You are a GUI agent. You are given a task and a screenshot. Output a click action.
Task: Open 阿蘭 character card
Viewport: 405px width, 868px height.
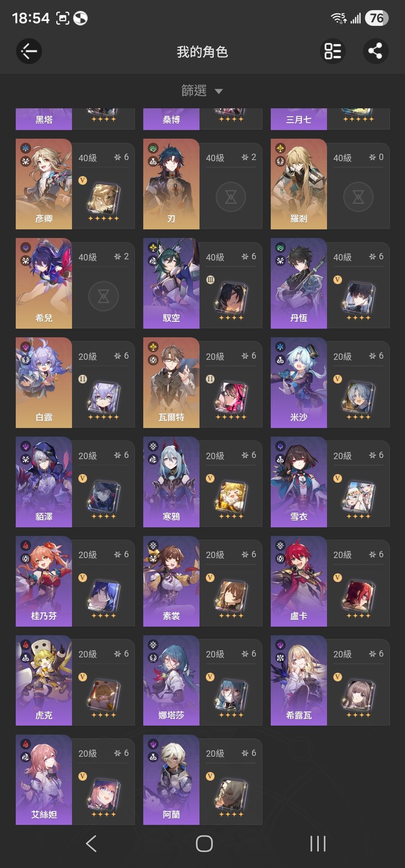[x=202, y=780]
